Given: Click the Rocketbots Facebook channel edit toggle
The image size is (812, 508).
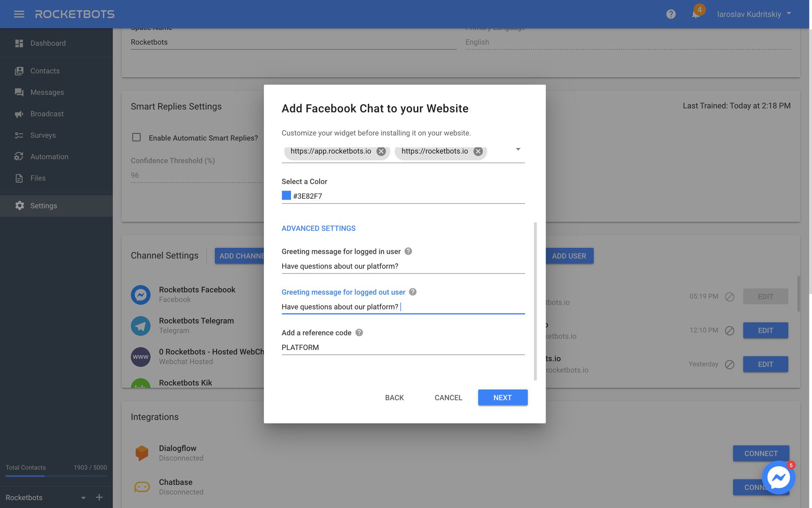Looking at the screenshot, I should pos(730,296).
